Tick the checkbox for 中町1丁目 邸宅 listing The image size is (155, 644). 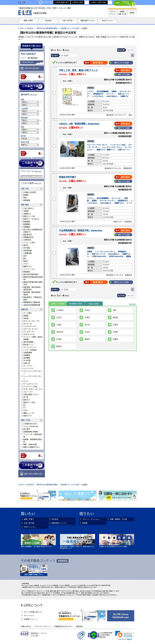(54, 93)
